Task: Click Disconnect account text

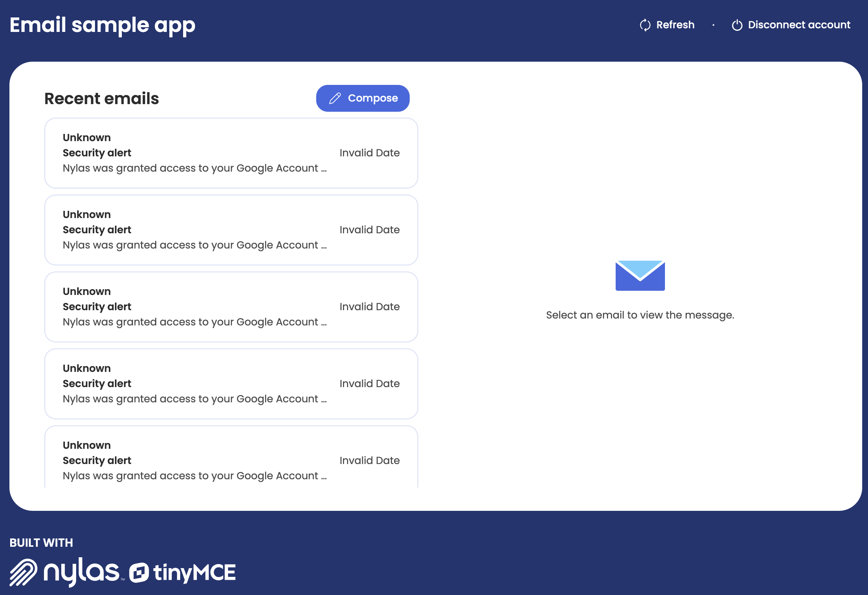Action: click(799, 25)
